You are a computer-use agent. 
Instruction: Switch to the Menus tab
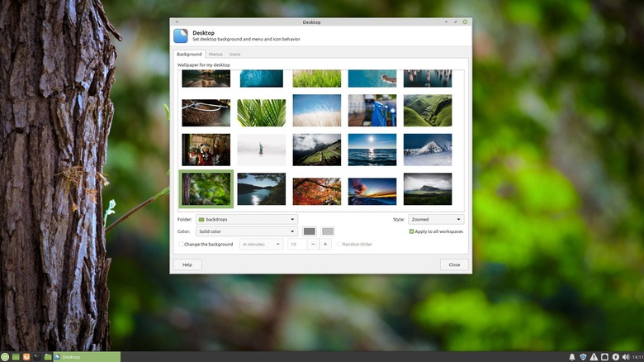[215, 54]
